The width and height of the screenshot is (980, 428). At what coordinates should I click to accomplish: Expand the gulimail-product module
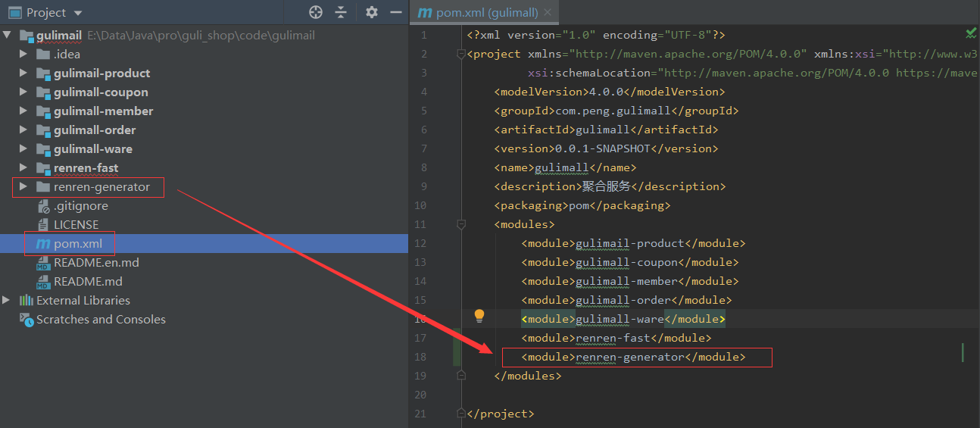[23, 73]
